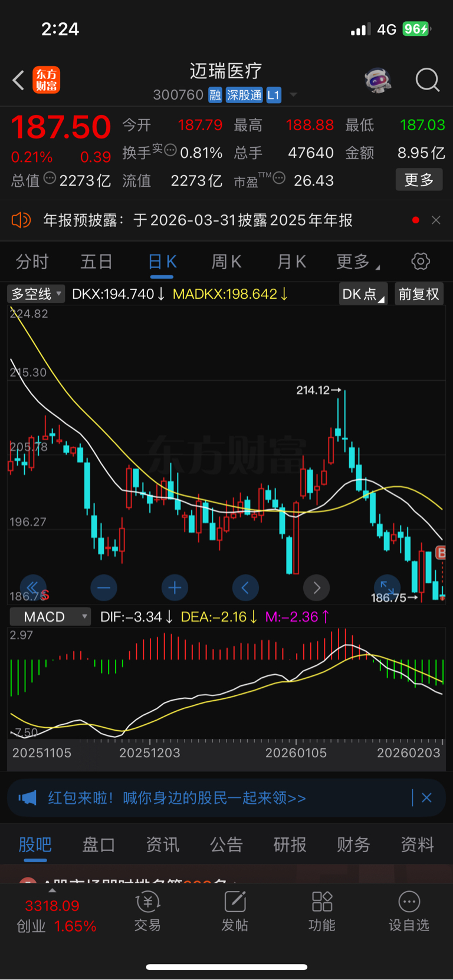
Task: Tap info icon next to 换手
Action: click(x=170, y=150)
